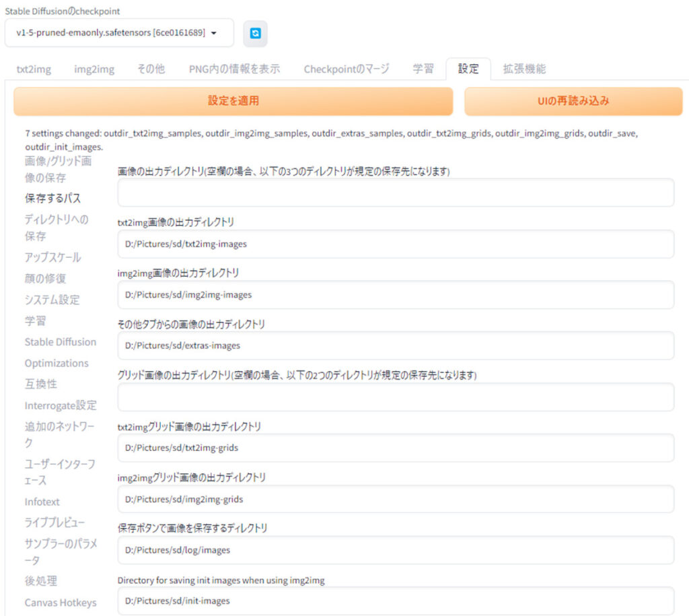Switch to the img2img tab
The height and width of the screenshot is (616, 689).
point(94,69)
